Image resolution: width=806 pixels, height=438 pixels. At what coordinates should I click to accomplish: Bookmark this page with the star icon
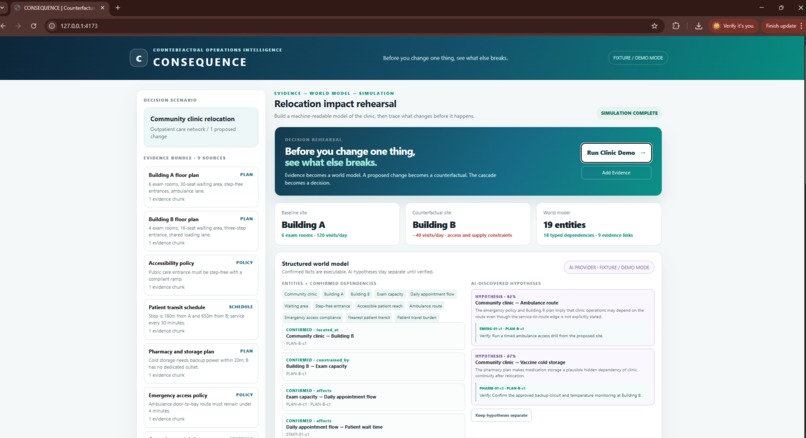654,26
